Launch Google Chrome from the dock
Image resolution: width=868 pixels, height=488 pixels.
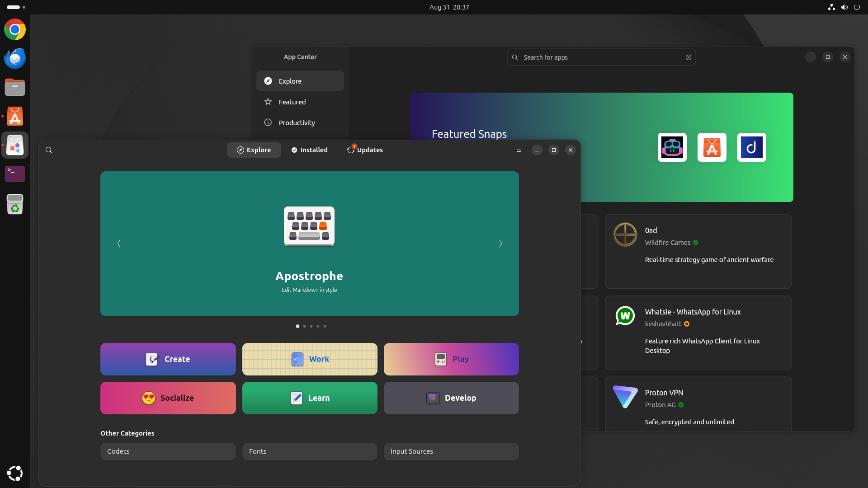15,29
